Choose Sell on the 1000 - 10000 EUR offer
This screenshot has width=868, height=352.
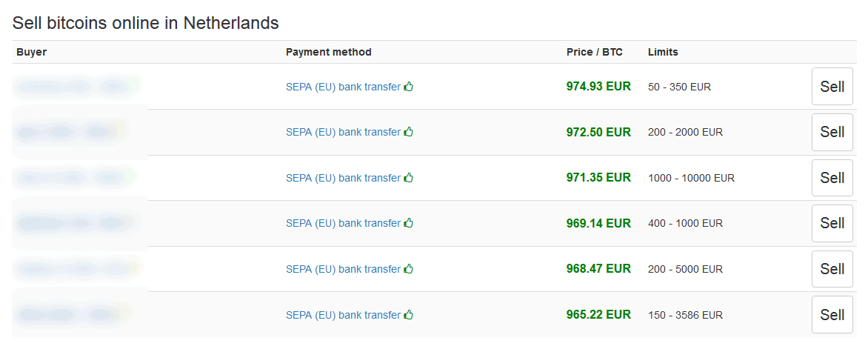832,178
